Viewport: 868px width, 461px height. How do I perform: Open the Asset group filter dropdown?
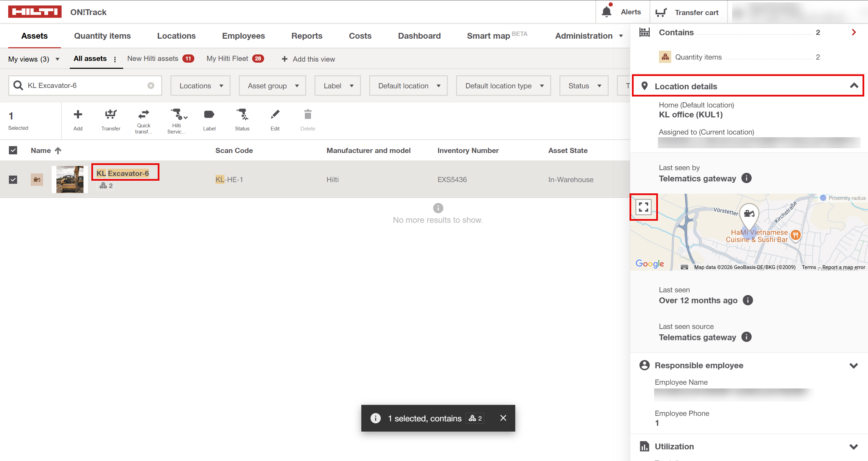[x=273, y=86]
